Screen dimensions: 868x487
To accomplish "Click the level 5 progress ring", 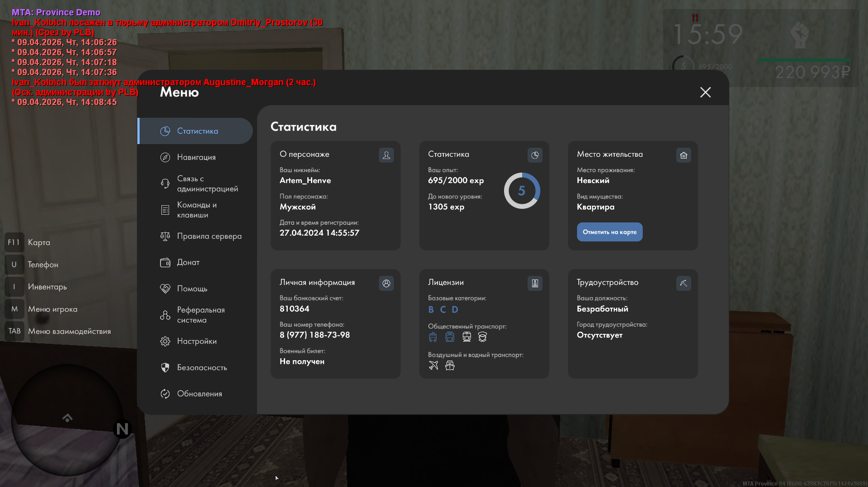I will click(x=522, y=191).
